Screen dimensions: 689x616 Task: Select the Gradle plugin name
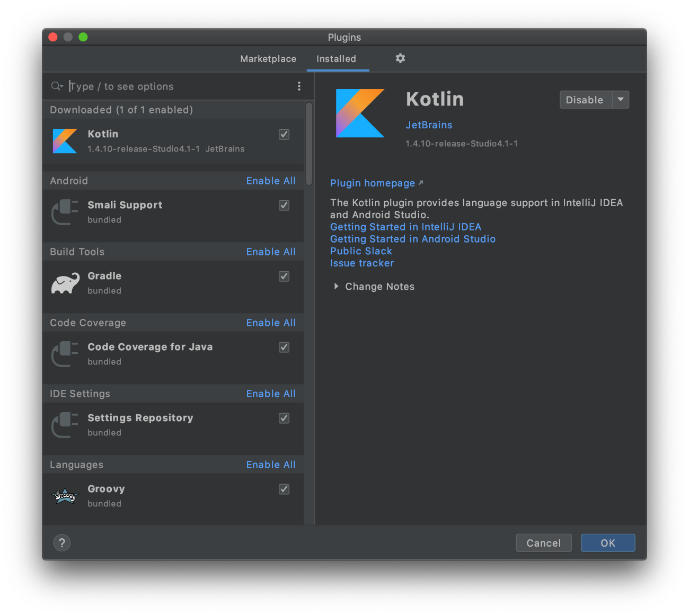[104, 276]
